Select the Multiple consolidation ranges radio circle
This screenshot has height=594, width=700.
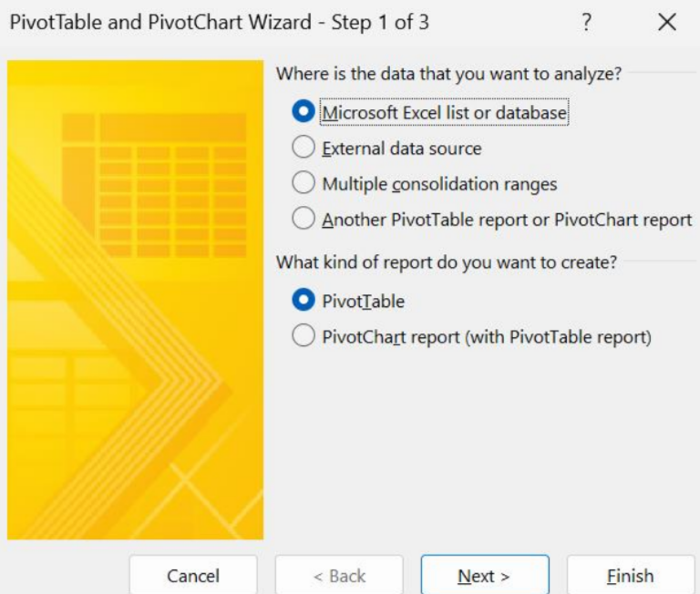pyautogui.click(x=304, y=183)
